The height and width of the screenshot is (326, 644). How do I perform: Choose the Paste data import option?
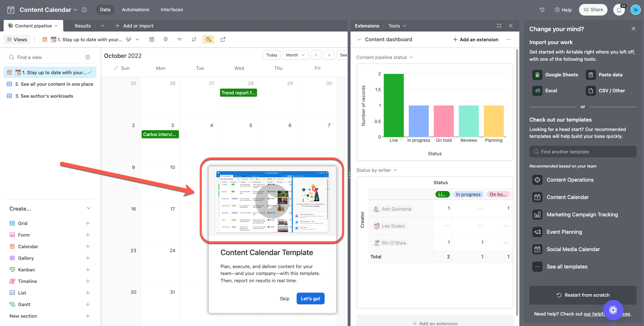(x=604, y=75)
